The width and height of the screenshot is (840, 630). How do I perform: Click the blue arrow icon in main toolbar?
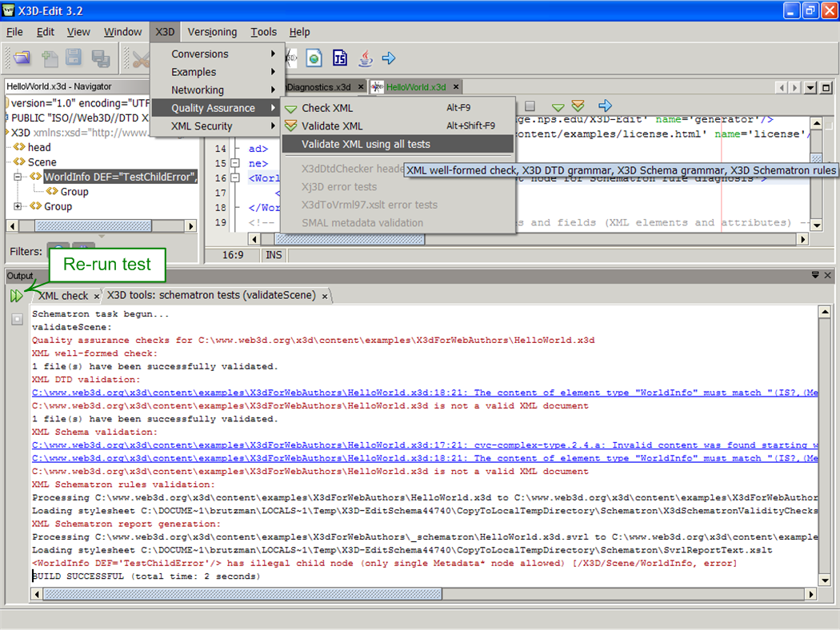(x=389, y=58)
